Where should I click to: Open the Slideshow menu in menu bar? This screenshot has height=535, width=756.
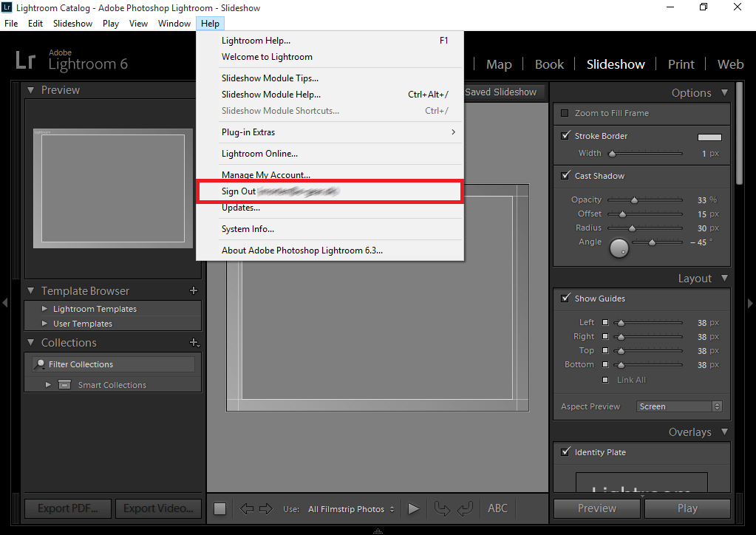(x=73, y=24)
